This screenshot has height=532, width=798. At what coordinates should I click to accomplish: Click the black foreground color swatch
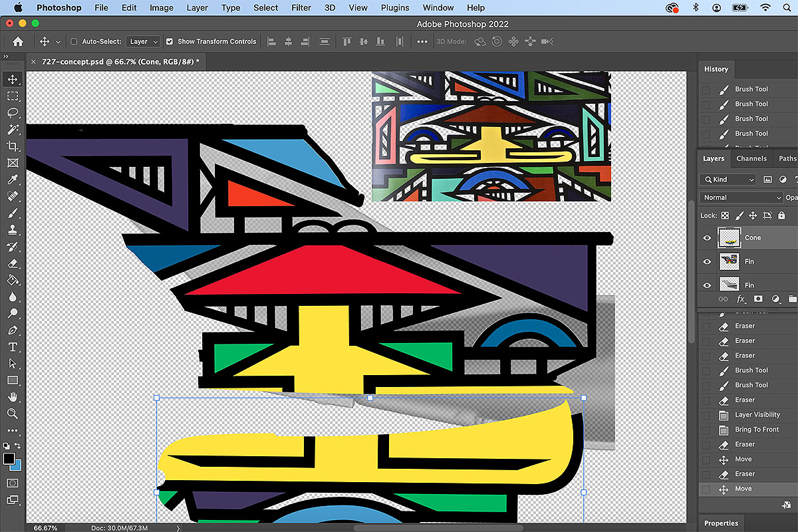tap(9, 459)
